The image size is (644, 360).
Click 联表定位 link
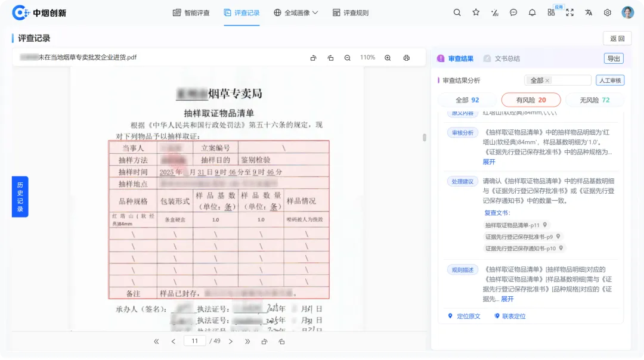point(510,316)
